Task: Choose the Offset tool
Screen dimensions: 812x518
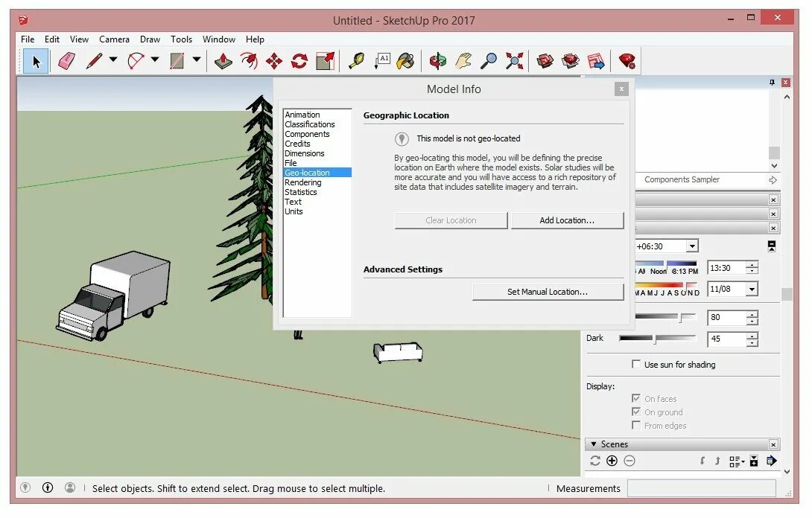Action: coord(249,62)
